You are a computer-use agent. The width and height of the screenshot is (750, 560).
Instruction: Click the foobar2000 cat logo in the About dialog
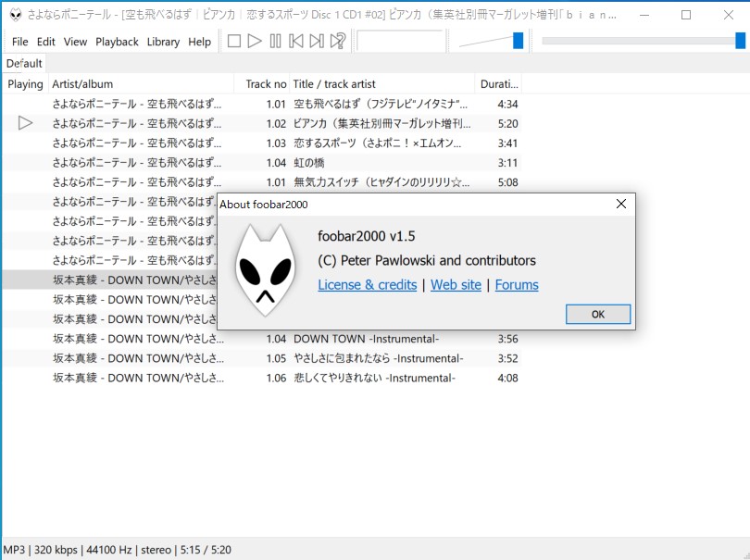269,268
